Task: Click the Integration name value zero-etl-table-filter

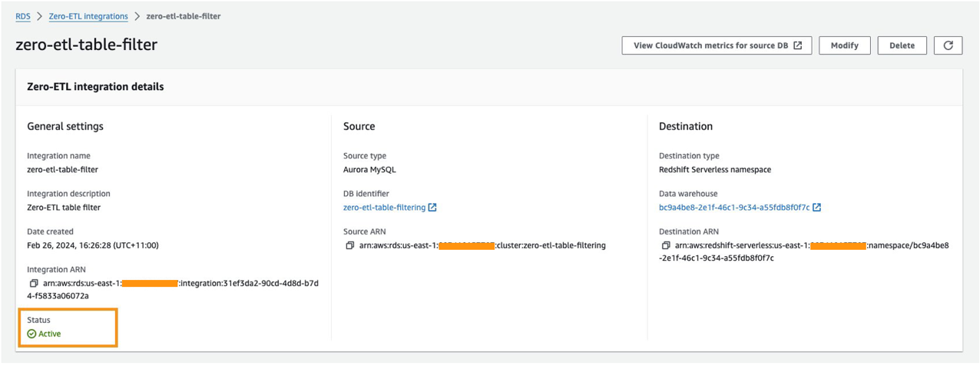Action: [x=62, y=169]
